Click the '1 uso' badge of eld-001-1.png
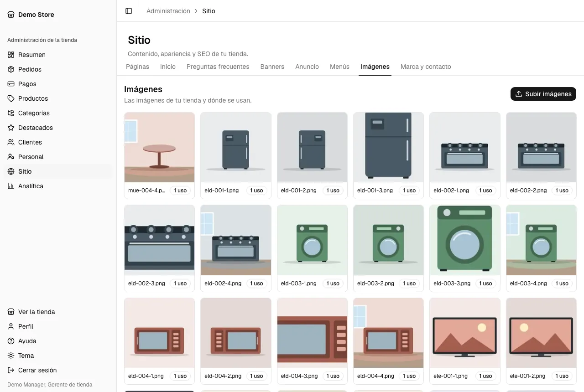The width and height of the screenshot is (584, 392). [258, 191]
